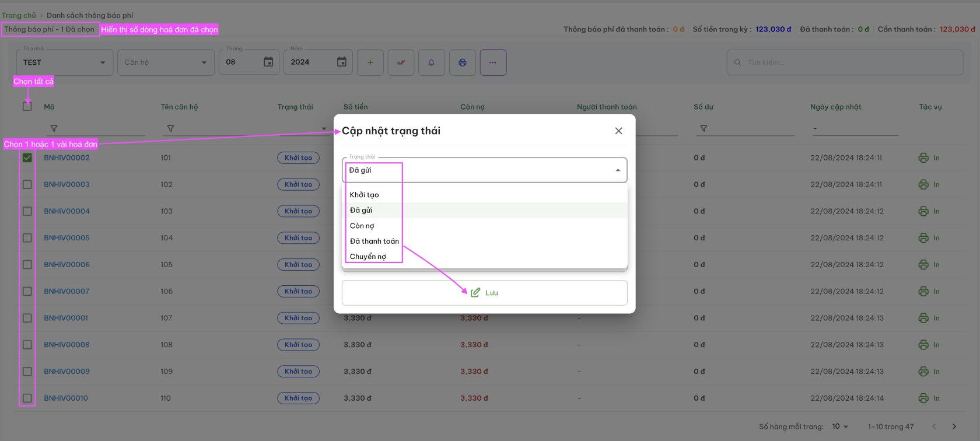This screenshot has height=441, width=980.
Task: Uncheck the checkbox for BNHIV00002
Action: tap(27, 157)
